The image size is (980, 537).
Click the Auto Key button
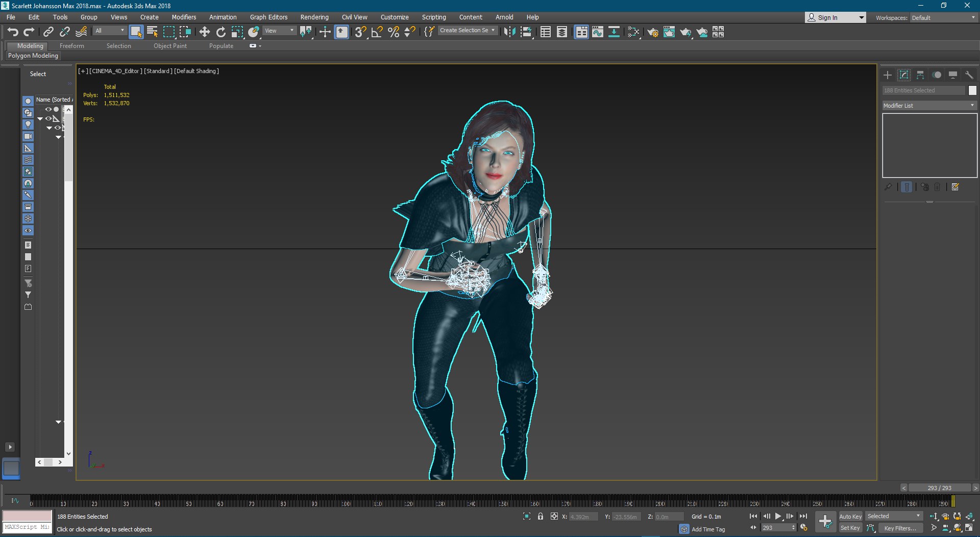(x=850, y=517)
